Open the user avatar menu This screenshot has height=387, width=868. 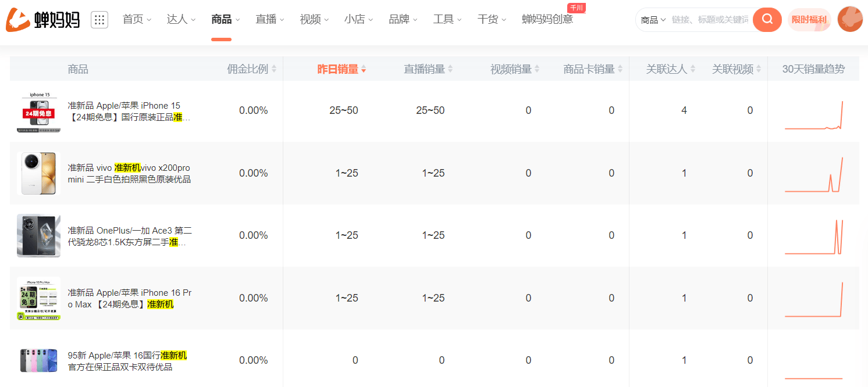[x=850, y=20]
